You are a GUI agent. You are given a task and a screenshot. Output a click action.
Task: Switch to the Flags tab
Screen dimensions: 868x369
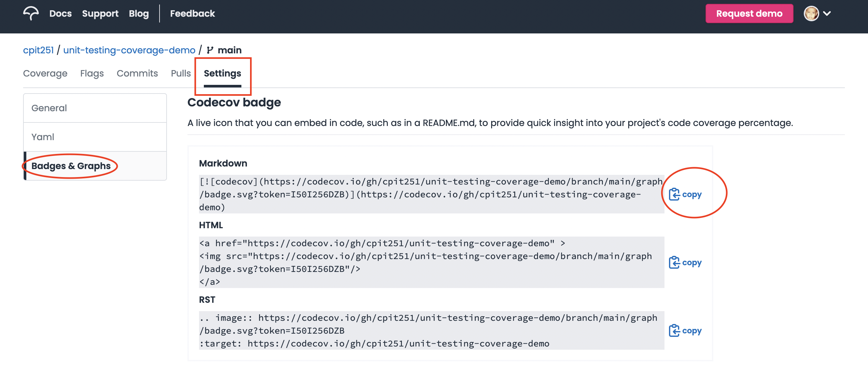(x=91, y=73)
